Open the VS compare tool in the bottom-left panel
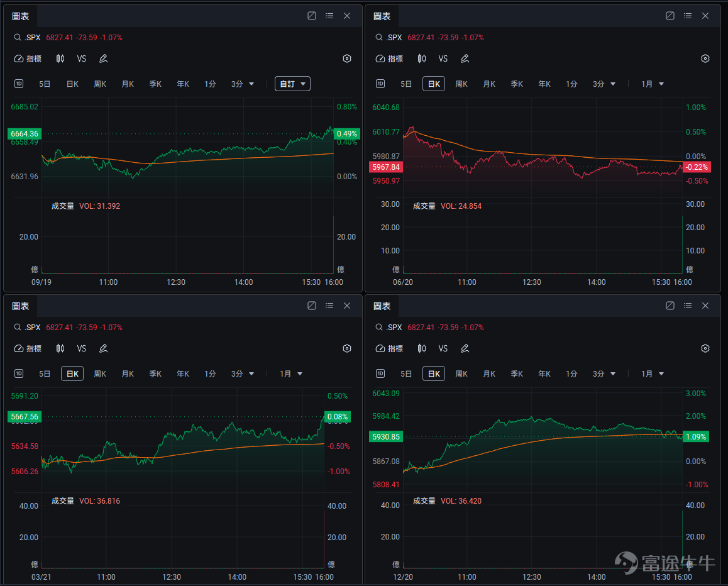Screen dimensions: 728x586 point(82,348)
